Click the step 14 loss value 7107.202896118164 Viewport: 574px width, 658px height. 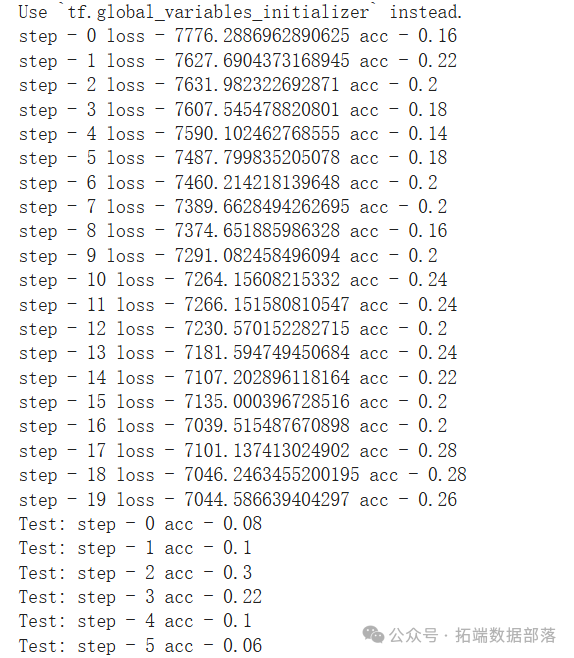click(266, 377)
